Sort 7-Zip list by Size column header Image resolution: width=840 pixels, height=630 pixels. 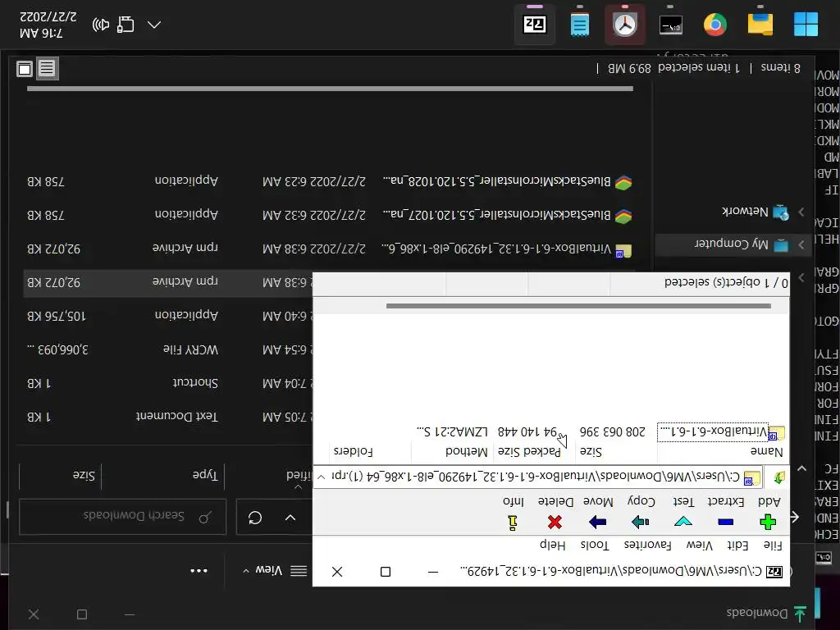pyautogui.click(x=615, y=452)
